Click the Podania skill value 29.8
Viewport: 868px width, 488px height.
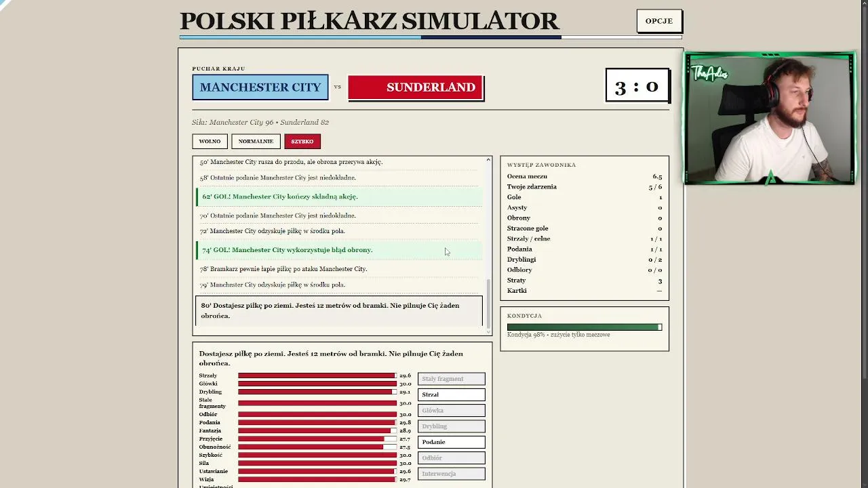[405, 422]
